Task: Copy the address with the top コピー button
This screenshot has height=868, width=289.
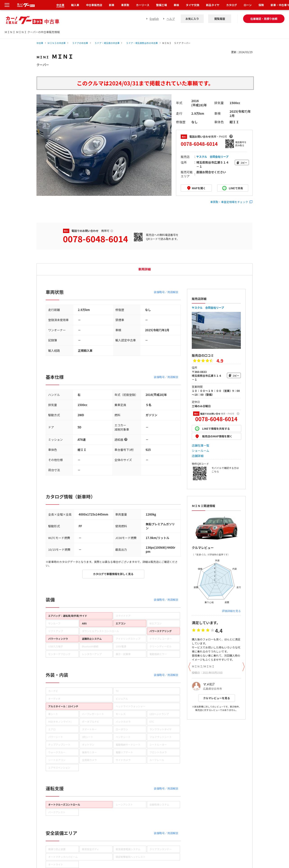Action: pyautogui.click(x=242, y=162)
